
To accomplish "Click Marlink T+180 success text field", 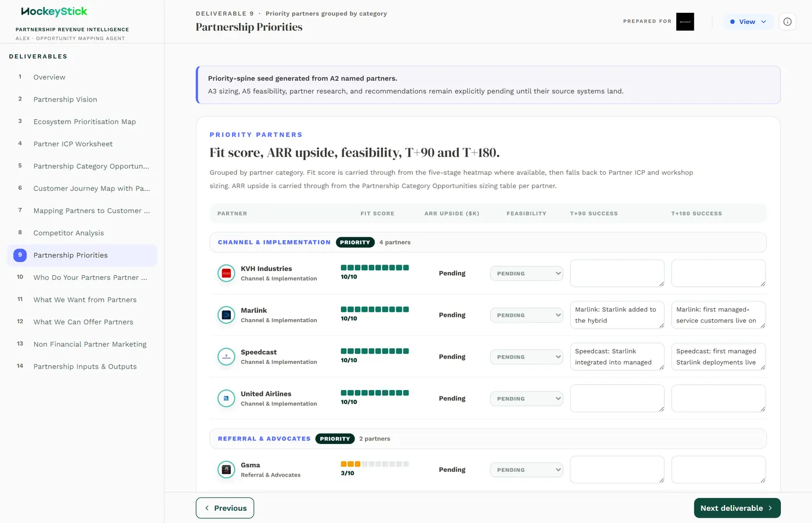I will point(719,315).
